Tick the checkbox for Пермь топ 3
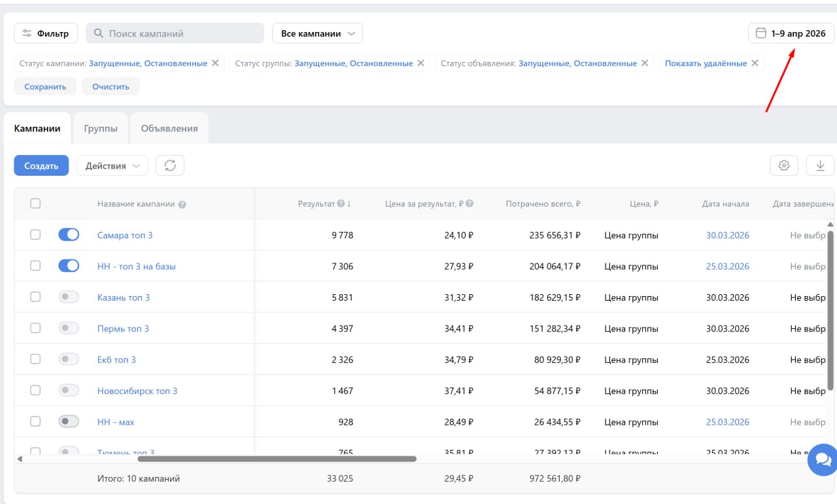The width and height of the screenshot is (837, 504). pos(35,328)
